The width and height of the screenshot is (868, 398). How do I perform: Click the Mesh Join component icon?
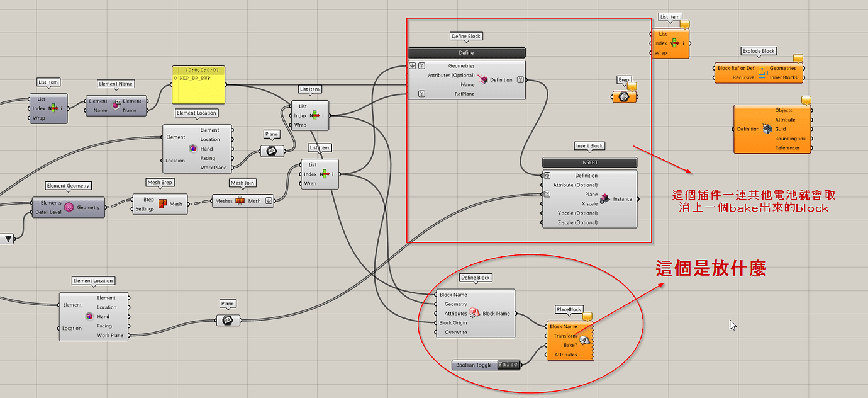pyautogui.click(x=240, y=201)
